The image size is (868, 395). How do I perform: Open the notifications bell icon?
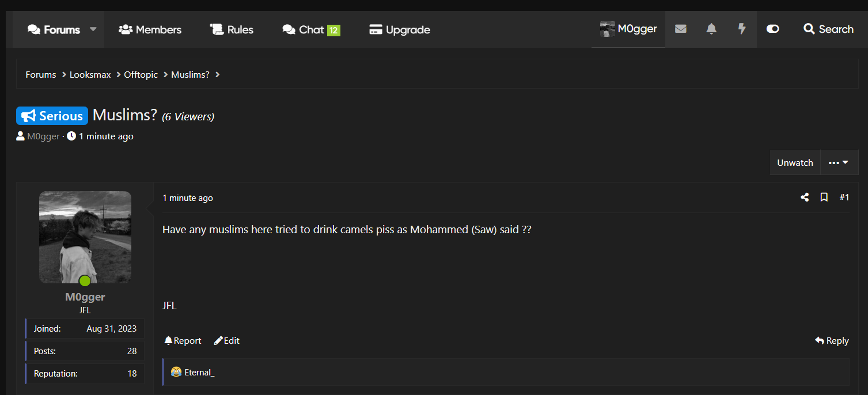click(x=711, y=29)
